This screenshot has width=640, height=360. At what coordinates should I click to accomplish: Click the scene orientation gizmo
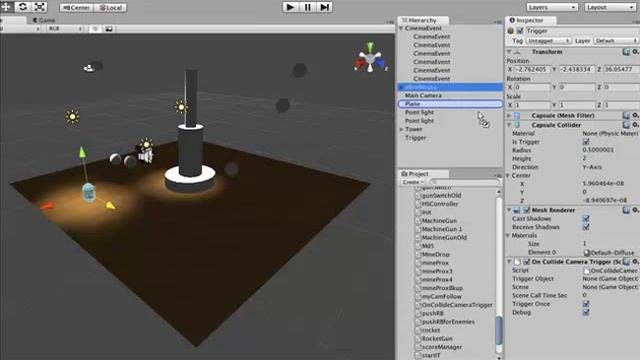[x=370, y=58]
